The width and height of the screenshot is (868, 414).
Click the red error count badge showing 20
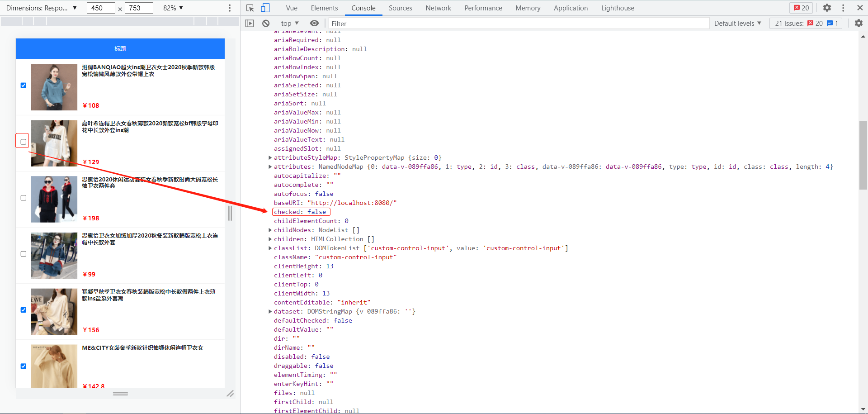(x=801, y=8)
